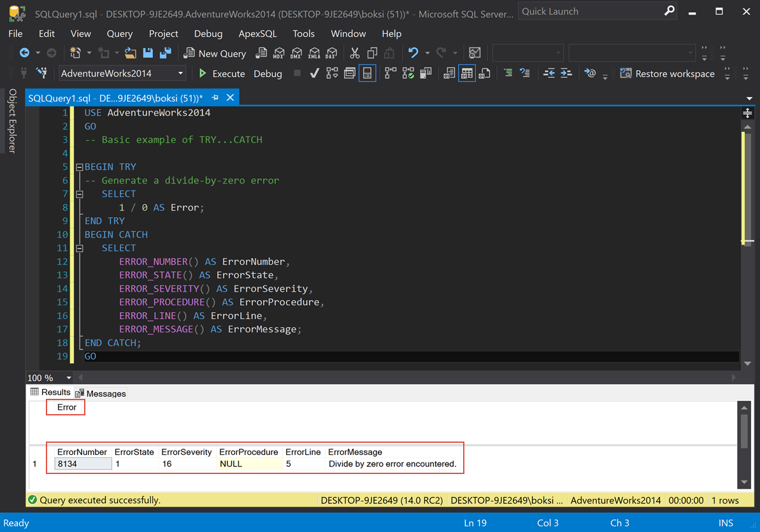Click the Undo arrow icon
This screenshot has height=532, width=760.
tap(413, 54)
